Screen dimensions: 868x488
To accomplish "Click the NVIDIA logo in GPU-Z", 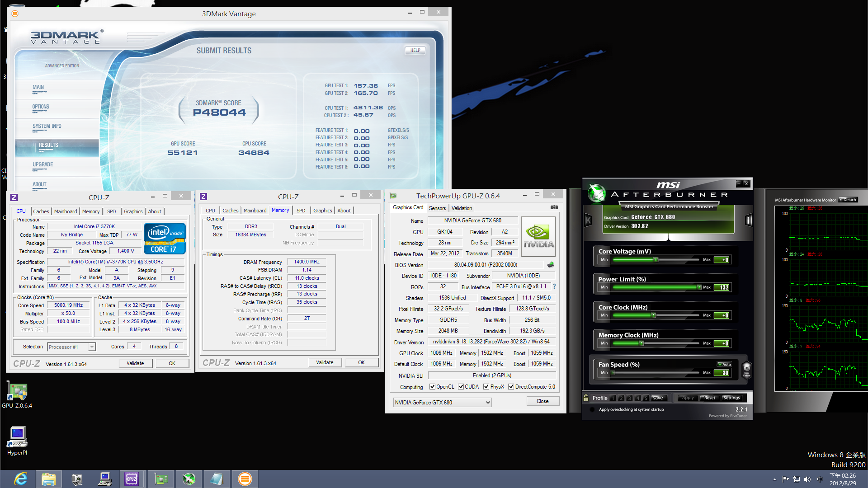I will pos(538,237).
